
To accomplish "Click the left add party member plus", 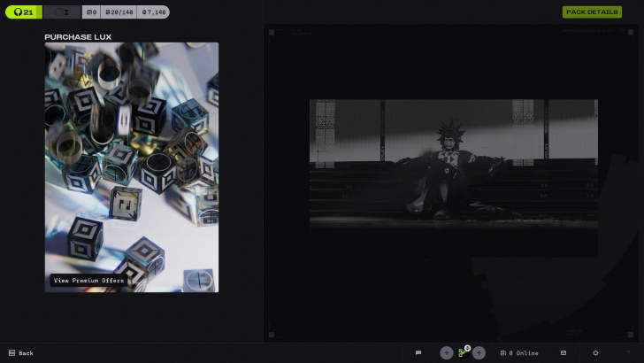I will 447,352.
